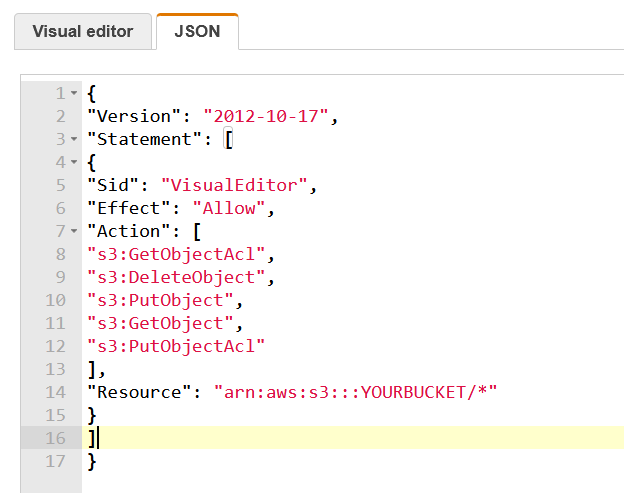Collapse the Statement array fold on line 3
This screenshot has width=624, height=493.
click(x=74, y=139)
